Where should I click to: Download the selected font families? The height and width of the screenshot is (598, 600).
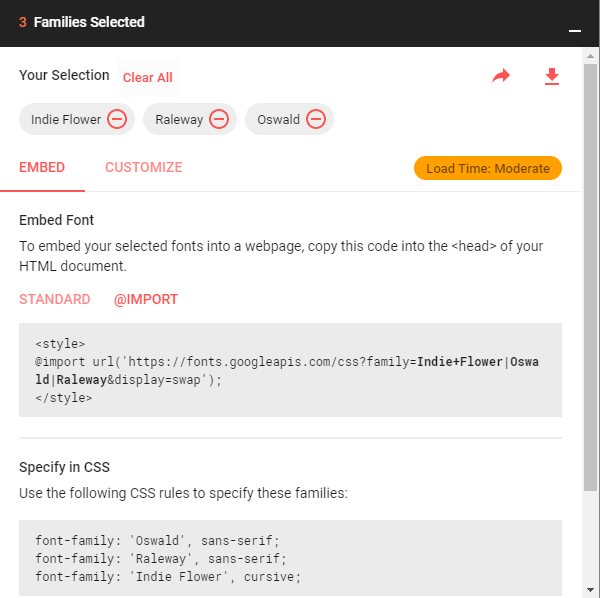(x=551, y=77)
